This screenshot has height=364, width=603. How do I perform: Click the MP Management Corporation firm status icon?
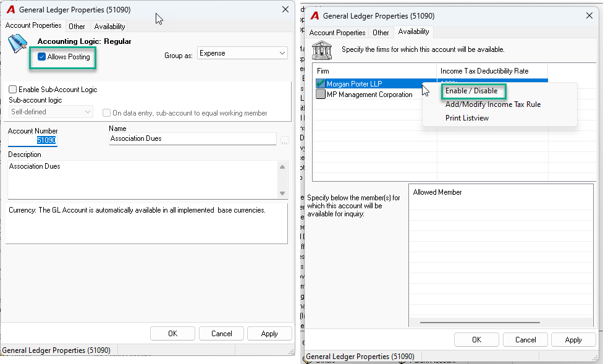[320, 95]
